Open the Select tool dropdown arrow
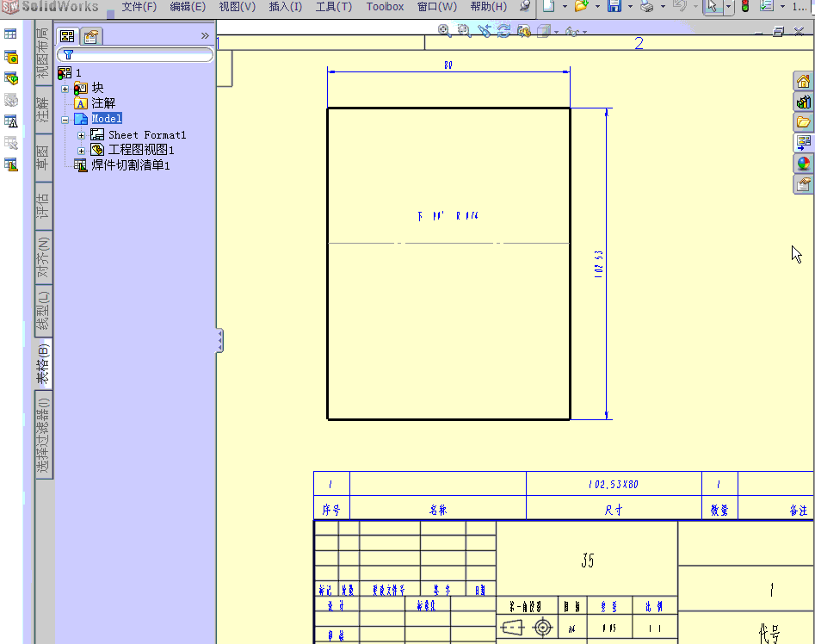Viewport: 815px width, 644px height. [x=728, y=7]
